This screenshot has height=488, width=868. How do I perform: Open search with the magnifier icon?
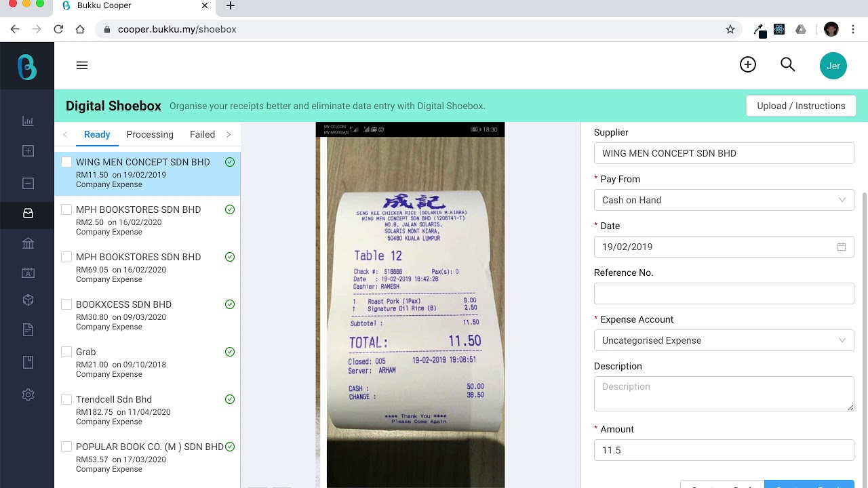tap(787, 64)
